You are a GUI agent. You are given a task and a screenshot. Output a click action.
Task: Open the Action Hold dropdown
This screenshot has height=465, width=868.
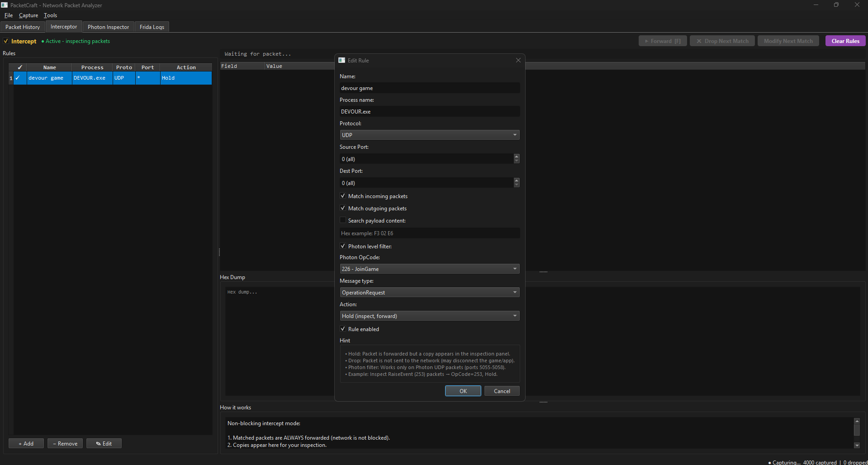(x=429, y=316)
